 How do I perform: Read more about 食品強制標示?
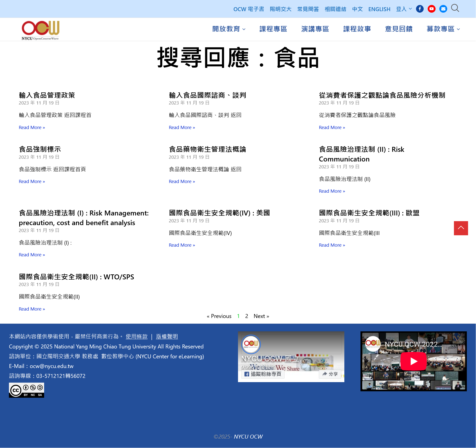32,181
